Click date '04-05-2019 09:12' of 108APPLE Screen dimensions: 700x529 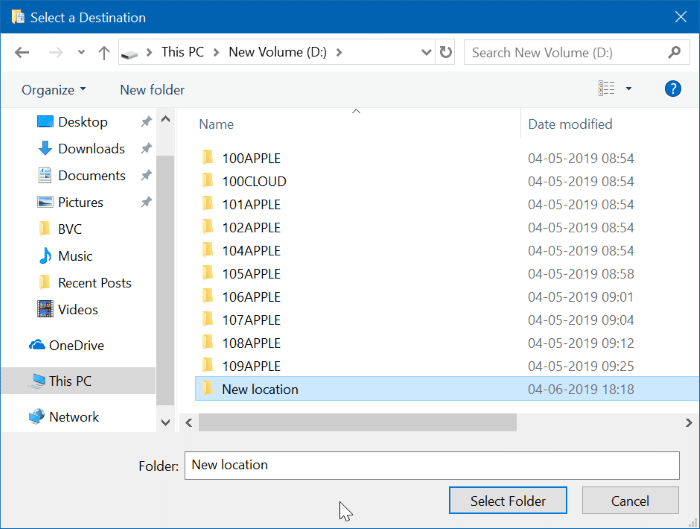581,343
